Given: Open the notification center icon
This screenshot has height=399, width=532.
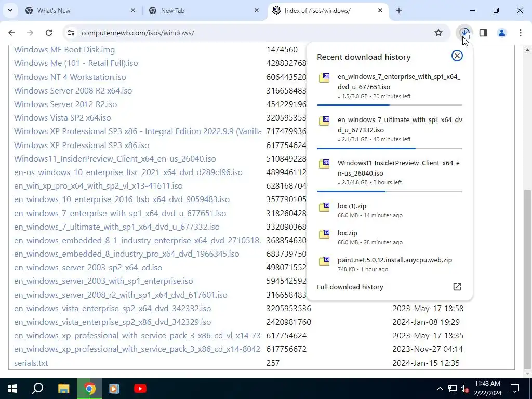Looking at the screenshot, I should 515,389.
